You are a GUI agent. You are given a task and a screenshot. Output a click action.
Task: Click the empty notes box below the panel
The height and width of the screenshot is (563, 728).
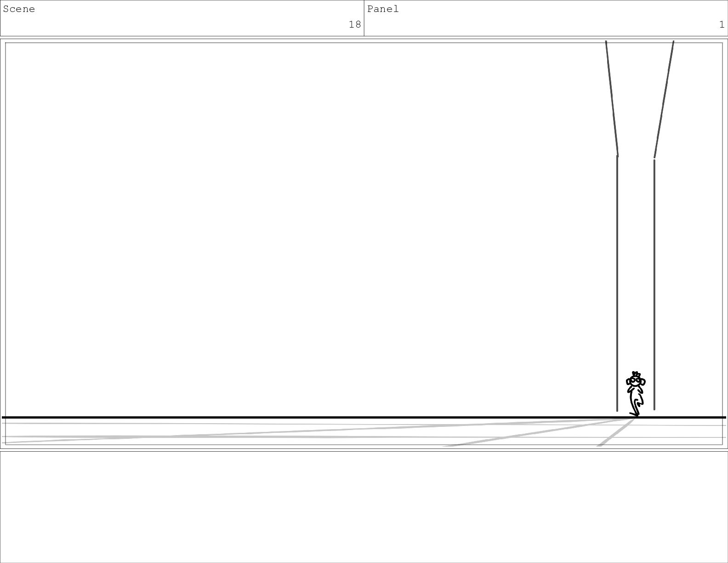364,507
